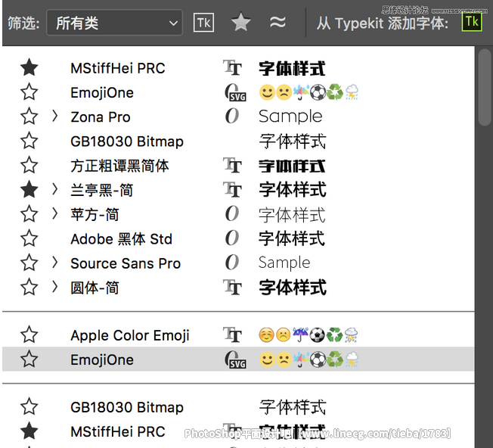The height and width of the screenshot is (448, 493).
Task: Click Zona Pro Sample preview text
Action: tap(290, 116)
